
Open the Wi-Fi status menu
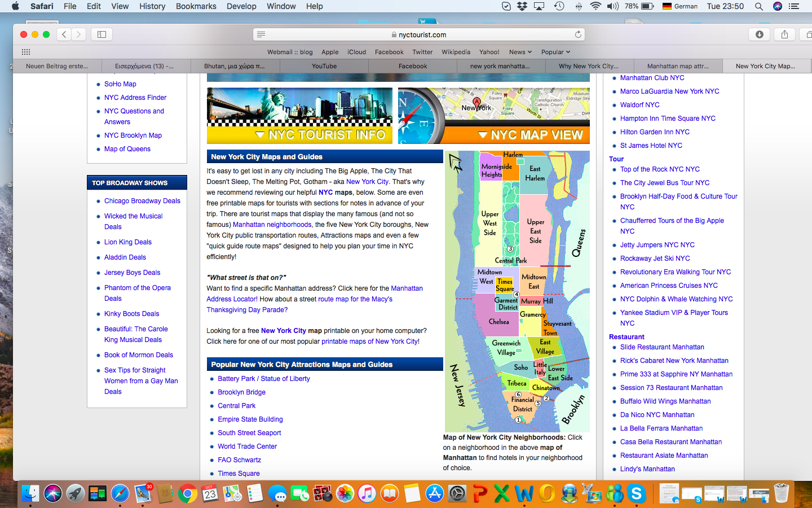tap(595, 6)
